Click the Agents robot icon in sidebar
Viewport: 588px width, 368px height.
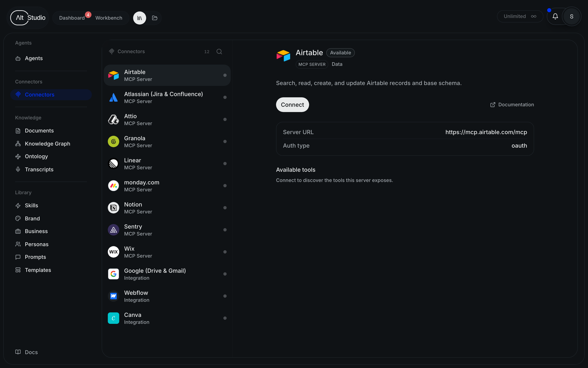pyautogui.click(x=18, y=58)
